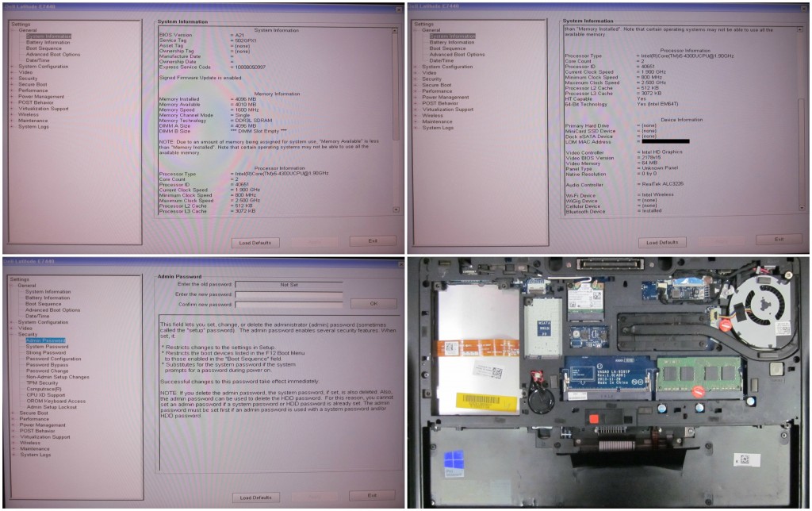Click Load Defaults in the Admin Password screen
Screen dimensions: 812x511
point(255,498)
